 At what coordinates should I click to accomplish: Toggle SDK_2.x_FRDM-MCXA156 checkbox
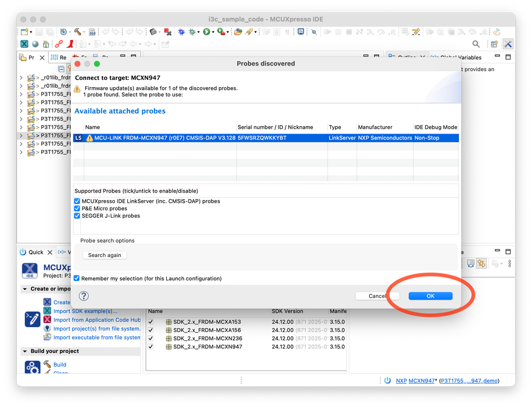[151, 330]
